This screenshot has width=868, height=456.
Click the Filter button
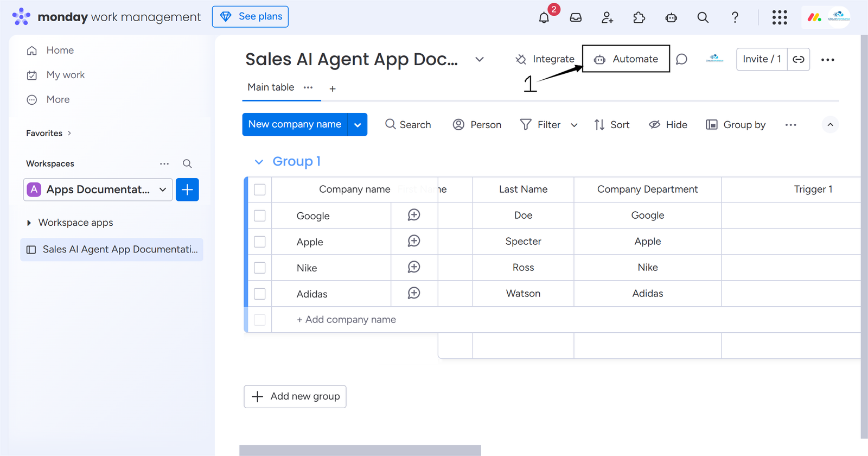coord(540,125)
